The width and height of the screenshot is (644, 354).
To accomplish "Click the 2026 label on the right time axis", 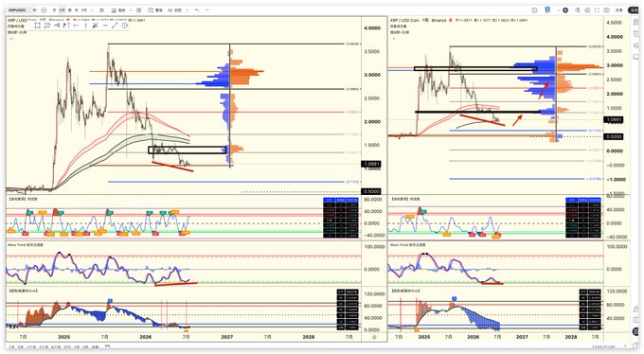I will pos(474,337).
